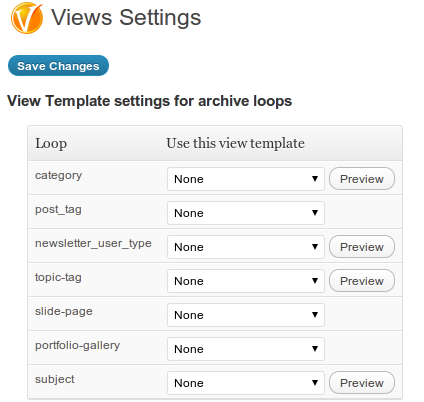Screen dimensions: 424x402
Task: Open the category view template dropdown
Action: (x=246, y=179)
